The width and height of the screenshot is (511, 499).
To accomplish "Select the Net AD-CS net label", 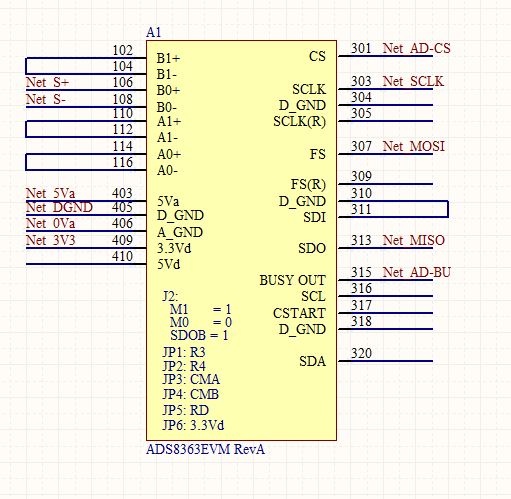I will pos(416,48).
